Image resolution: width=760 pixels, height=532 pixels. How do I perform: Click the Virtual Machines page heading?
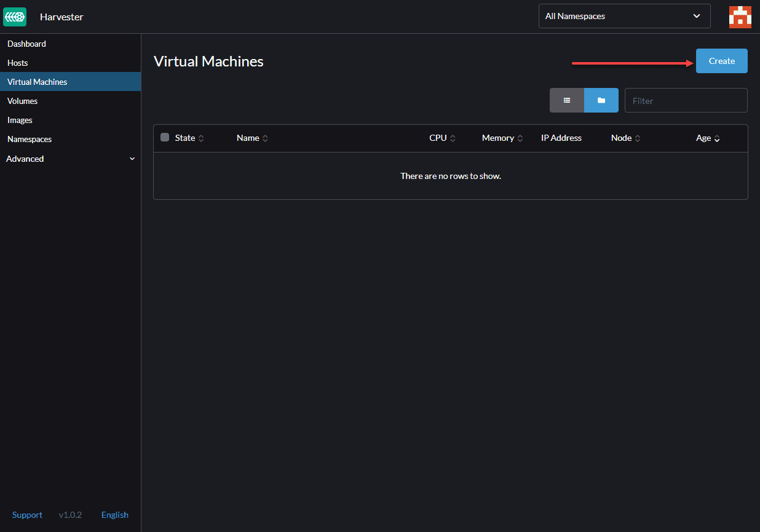coord(208,62)
